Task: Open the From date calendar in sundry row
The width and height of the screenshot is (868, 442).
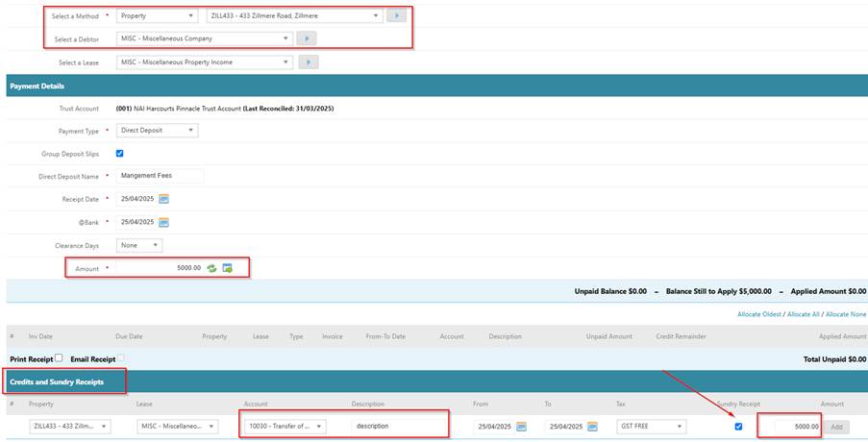Action: [x=521, y=427]
